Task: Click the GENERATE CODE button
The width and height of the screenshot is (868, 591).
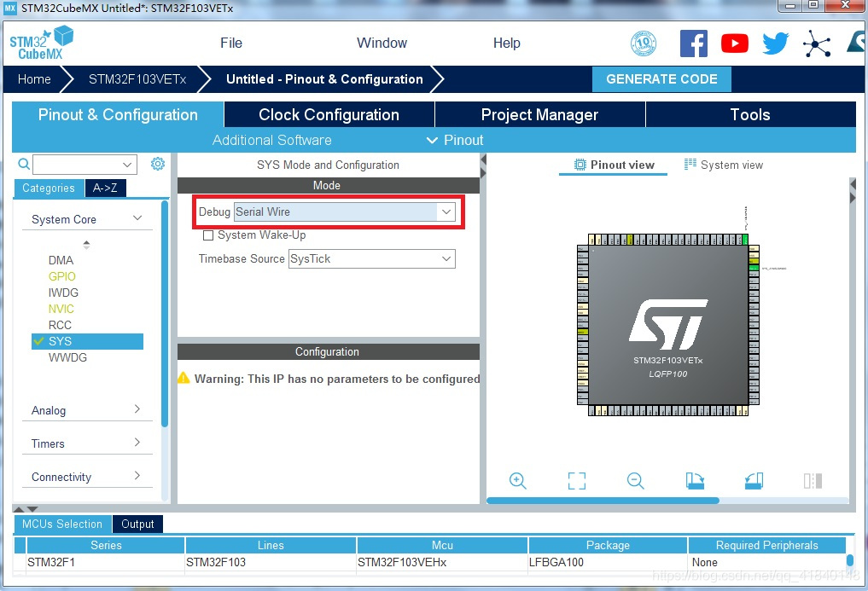Action: [661, 79]
